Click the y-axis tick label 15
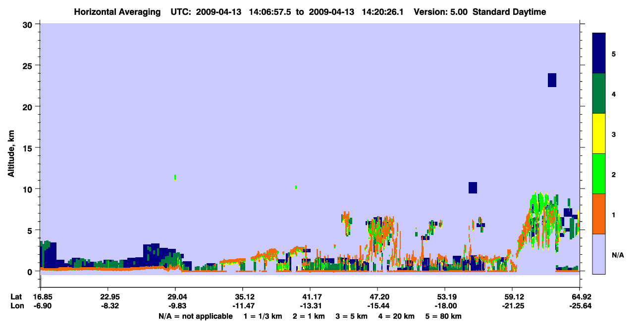 click(x=29, y=148)
